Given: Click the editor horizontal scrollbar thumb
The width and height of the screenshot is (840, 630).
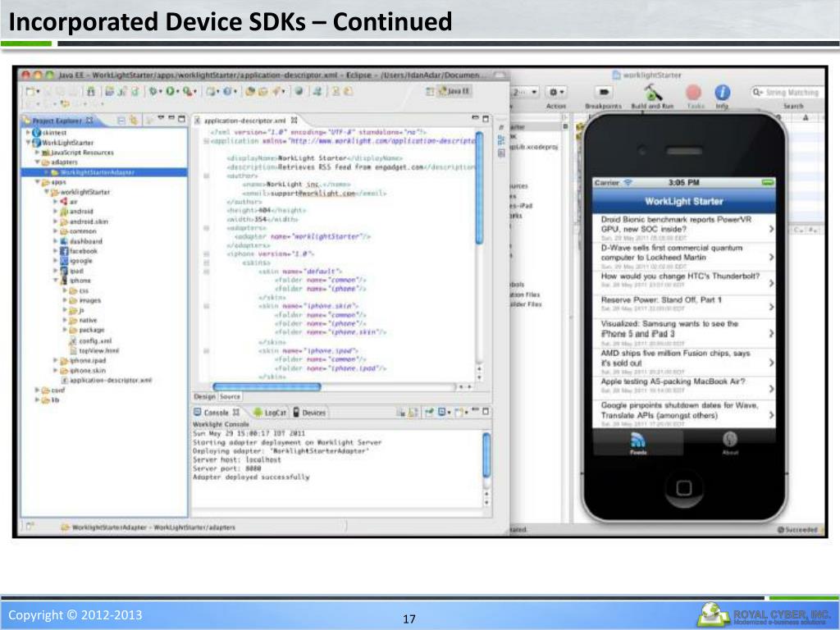Looking at the screenshot, I should (267, 386).
